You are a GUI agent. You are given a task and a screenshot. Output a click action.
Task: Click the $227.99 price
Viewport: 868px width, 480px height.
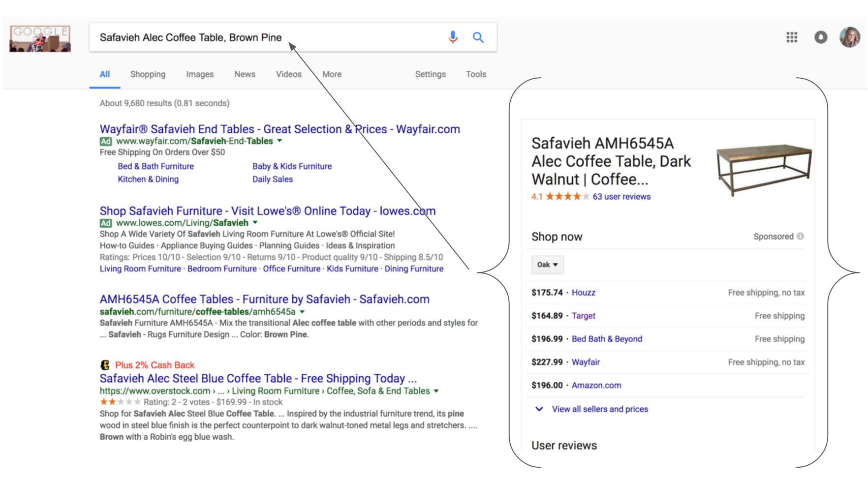point(547,362)
